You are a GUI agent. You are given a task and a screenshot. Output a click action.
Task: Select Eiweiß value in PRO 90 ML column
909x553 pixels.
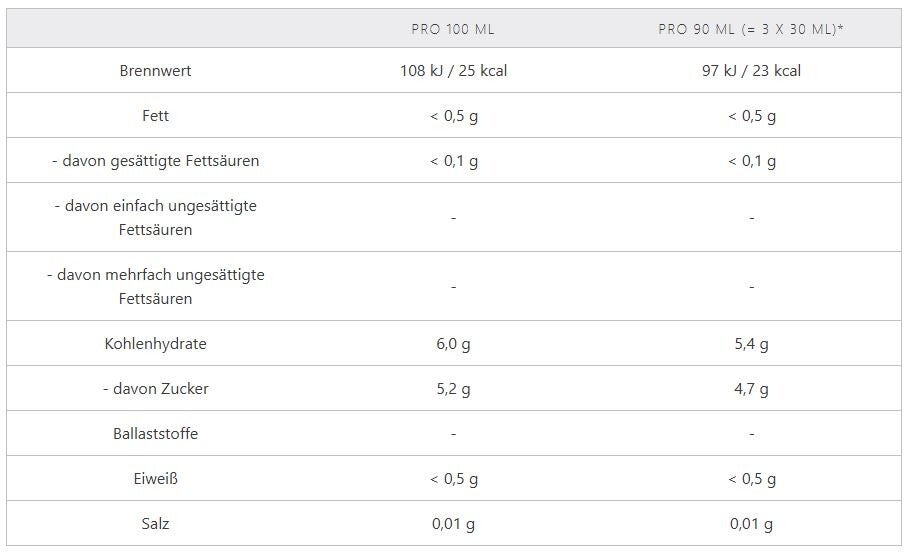[751, 479]
